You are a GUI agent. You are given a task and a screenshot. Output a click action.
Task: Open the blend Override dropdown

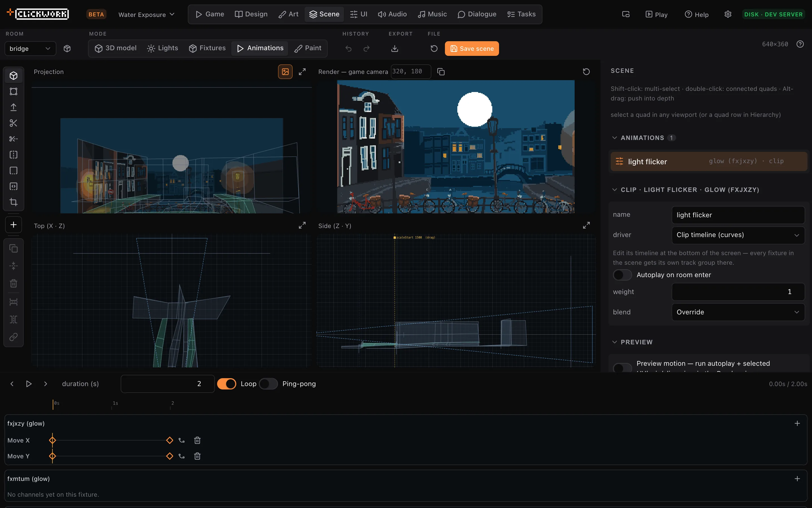tap(738, 312)
